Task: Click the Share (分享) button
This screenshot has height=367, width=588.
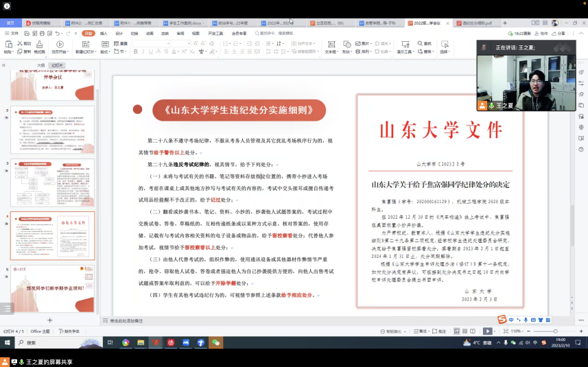Action: coord(560,33)
